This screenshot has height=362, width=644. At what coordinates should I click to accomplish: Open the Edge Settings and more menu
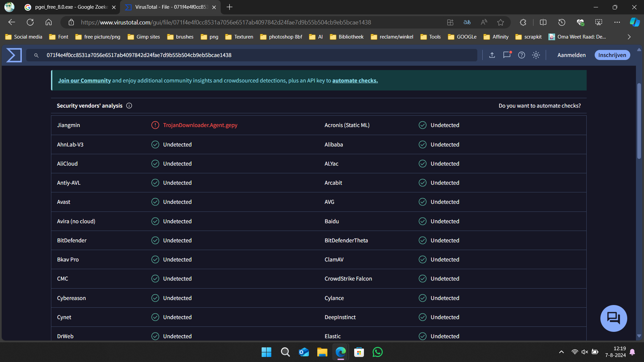(x=617, y=22)
